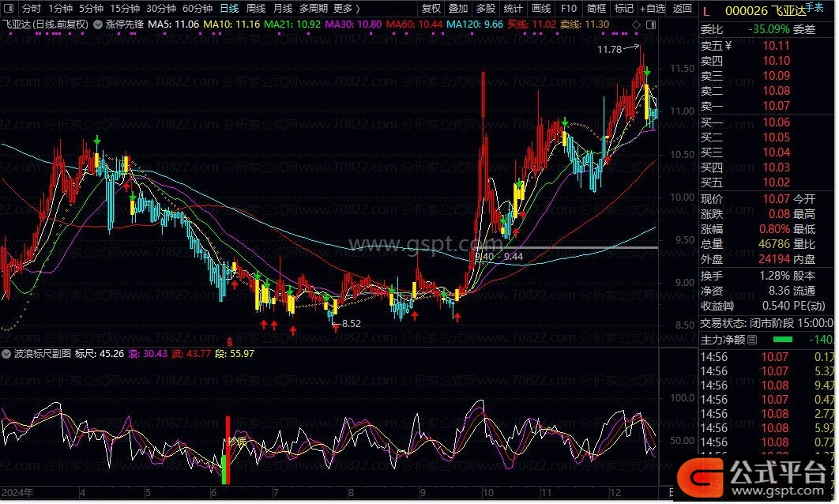The width and height of the screenshot is (839, 504).
Task: Select the 日线 daily period tab
Action: pos(230,9)
